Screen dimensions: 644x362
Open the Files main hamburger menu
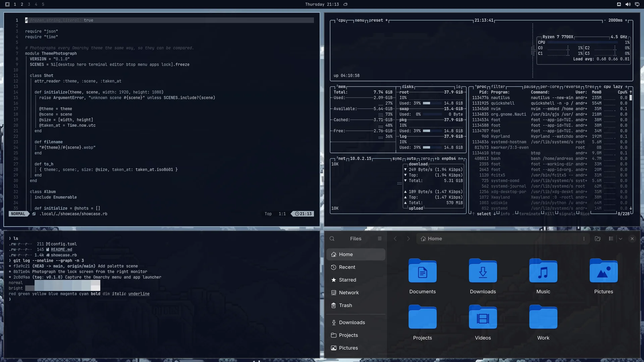pyautogui.click(x=380, y=239)
